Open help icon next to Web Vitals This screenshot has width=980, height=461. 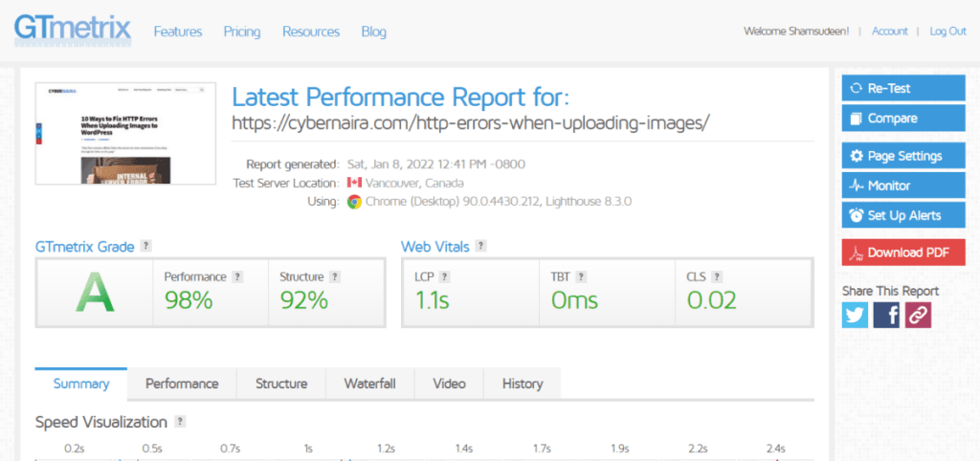tap(480, 246)
